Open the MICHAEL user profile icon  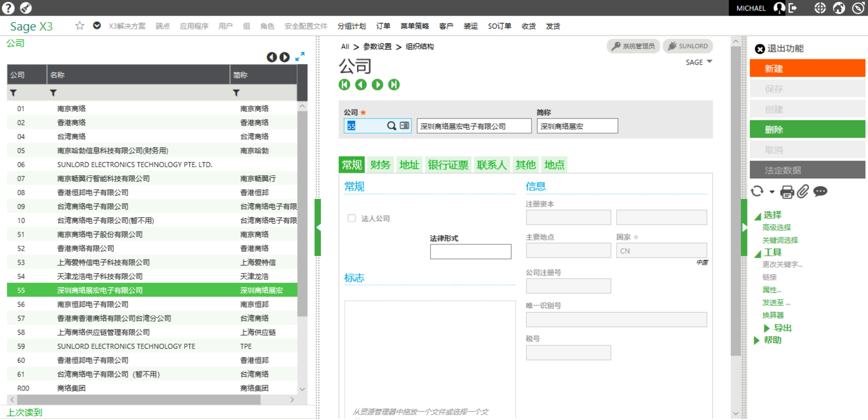779,8
